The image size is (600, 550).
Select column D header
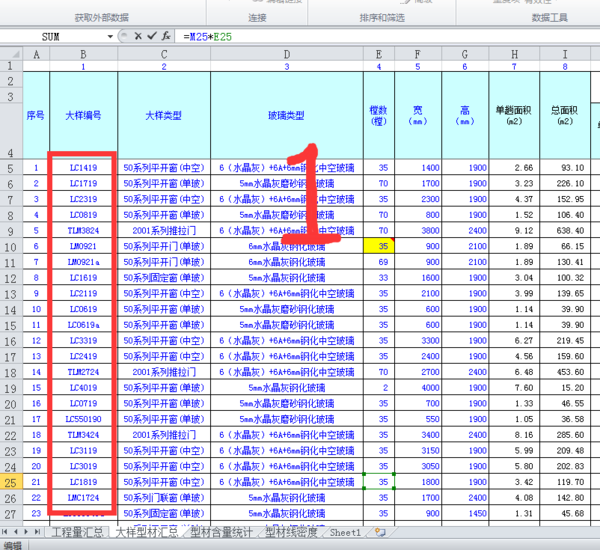click(x=287, y=54)
